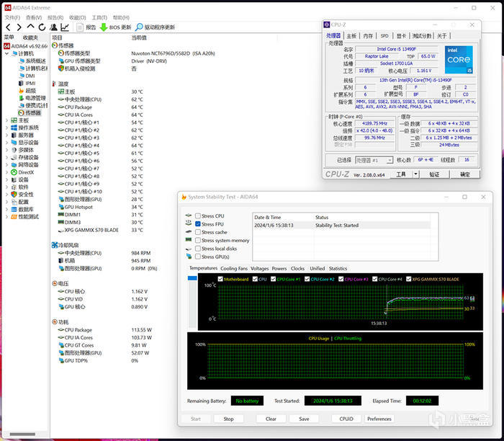Click the 驱动程序更新 magnifier icon
Image resolution: width=504 pixels, height=441 pixels.
coord(139,27)
